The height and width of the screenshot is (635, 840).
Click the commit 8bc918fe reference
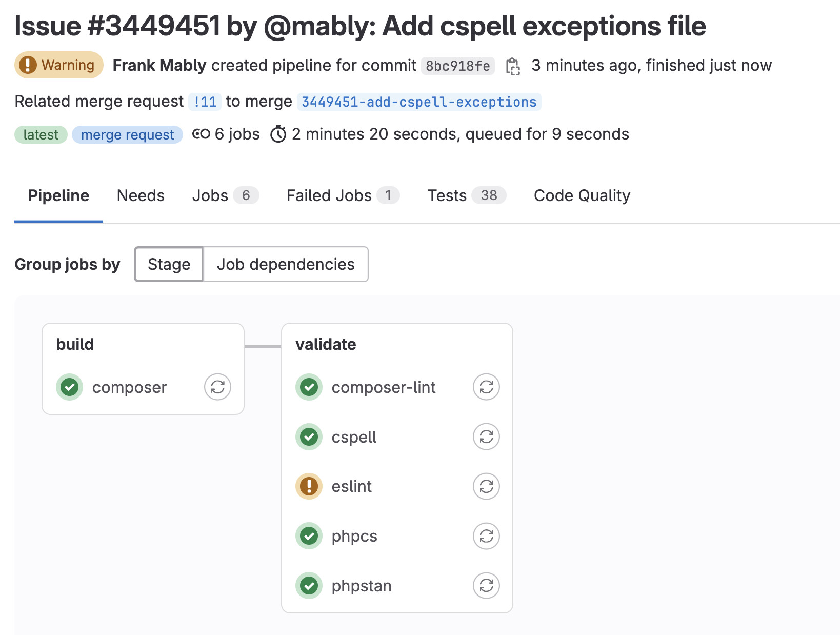(x=457, y=66)
